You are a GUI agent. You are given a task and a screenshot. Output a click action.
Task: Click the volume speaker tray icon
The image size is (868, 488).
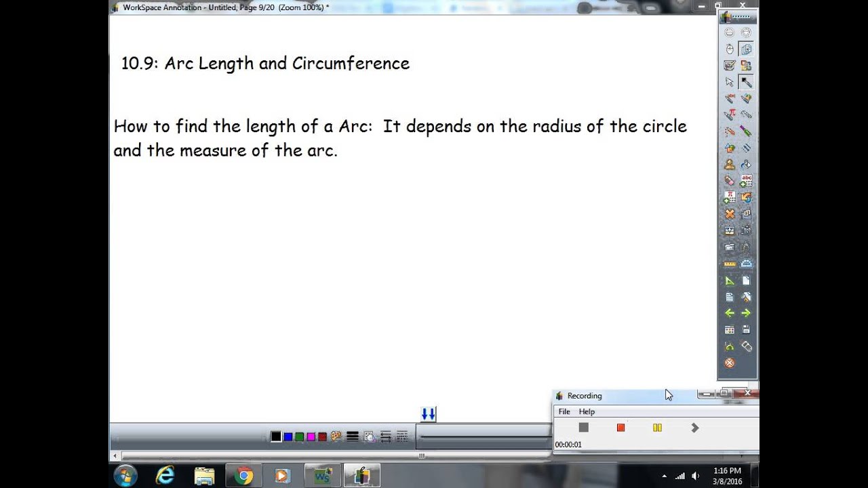(x=695, y=476)
